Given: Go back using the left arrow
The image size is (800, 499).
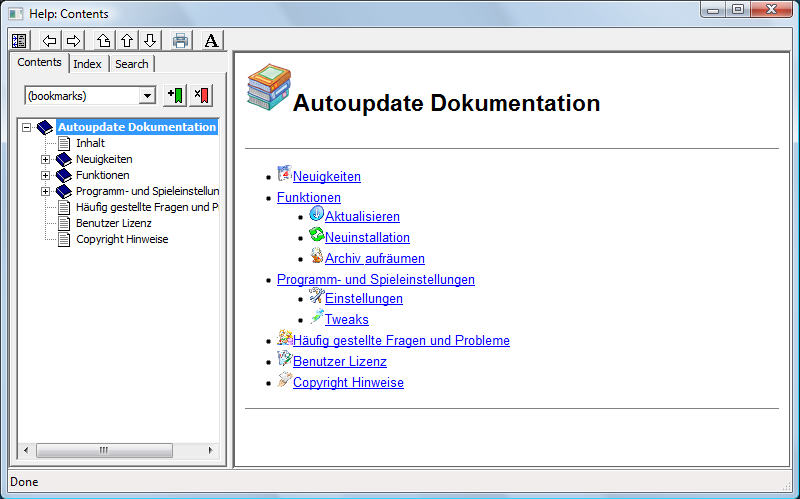Looking at the screenshot, I should pyautogui.click(x=50, y=41).
